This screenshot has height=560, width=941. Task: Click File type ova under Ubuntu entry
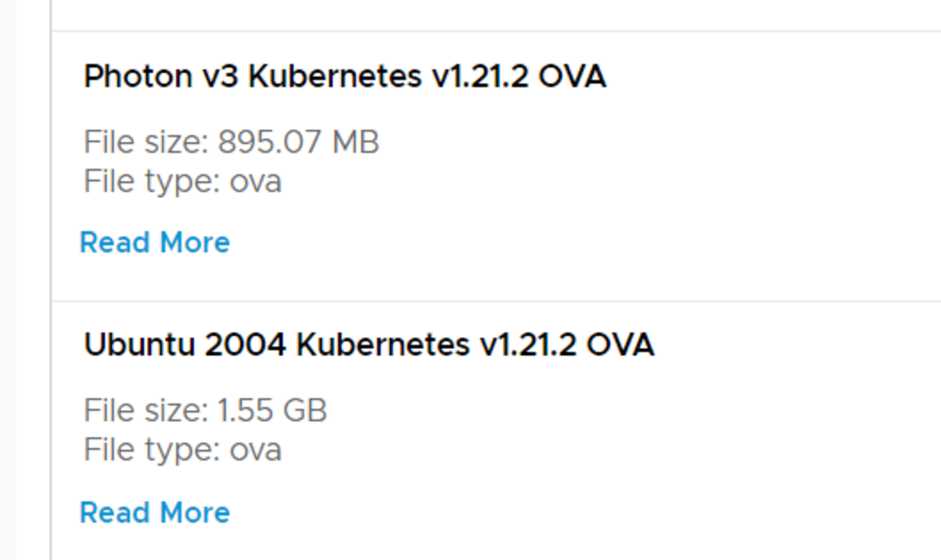click(182, 450)
